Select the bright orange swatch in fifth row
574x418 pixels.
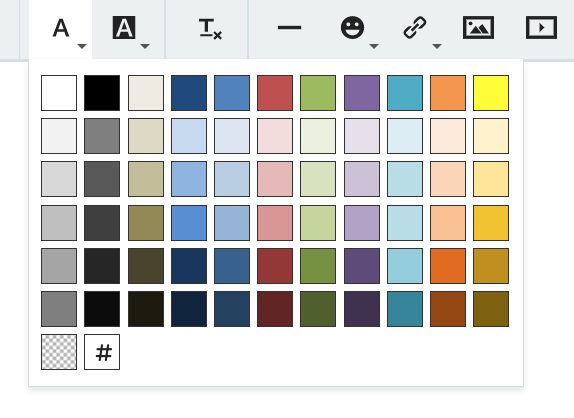(x=448, y=266)
